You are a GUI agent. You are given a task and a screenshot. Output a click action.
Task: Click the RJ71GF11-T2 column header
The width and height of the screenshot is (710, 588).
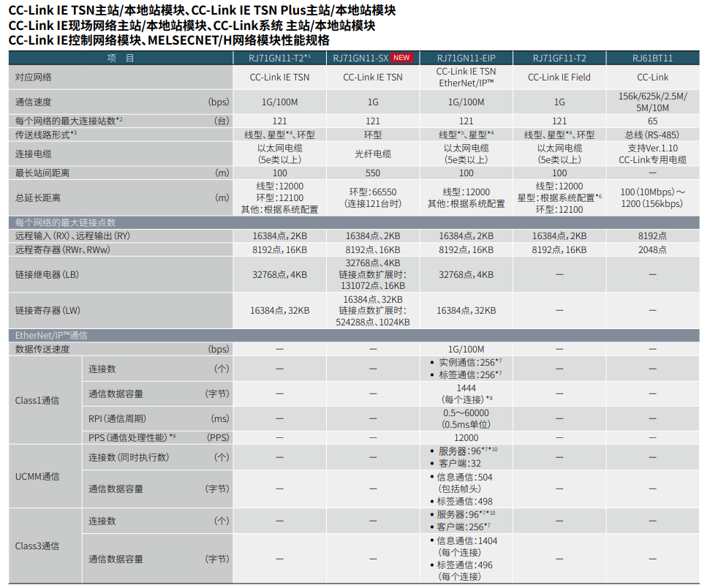click(559, 58)
